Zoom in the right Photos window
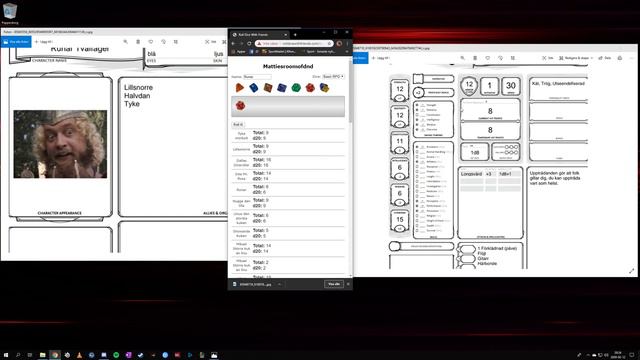 (462, 58)
